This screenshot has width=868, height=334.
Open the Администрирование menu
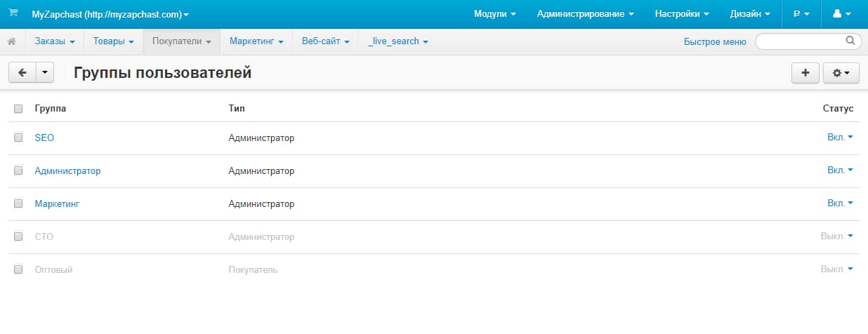coord(585,13)
